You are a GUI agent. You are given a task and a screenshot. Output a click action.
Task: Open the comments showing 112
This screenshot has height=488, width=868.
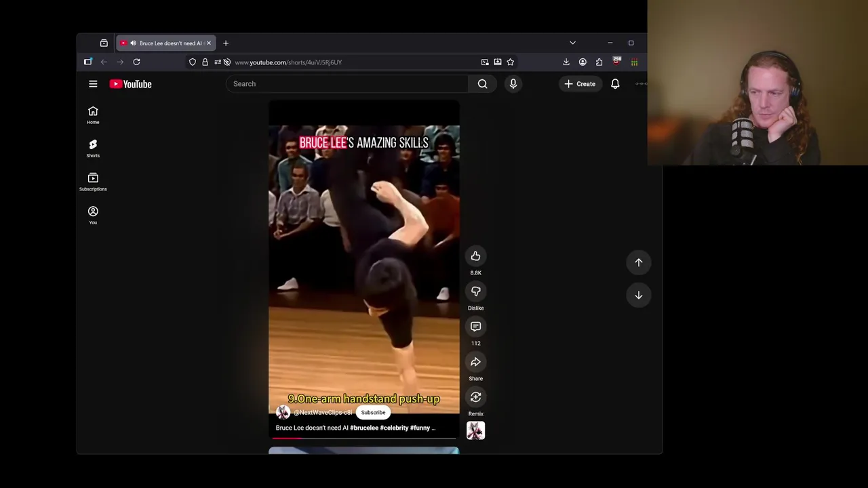[476, 327]
